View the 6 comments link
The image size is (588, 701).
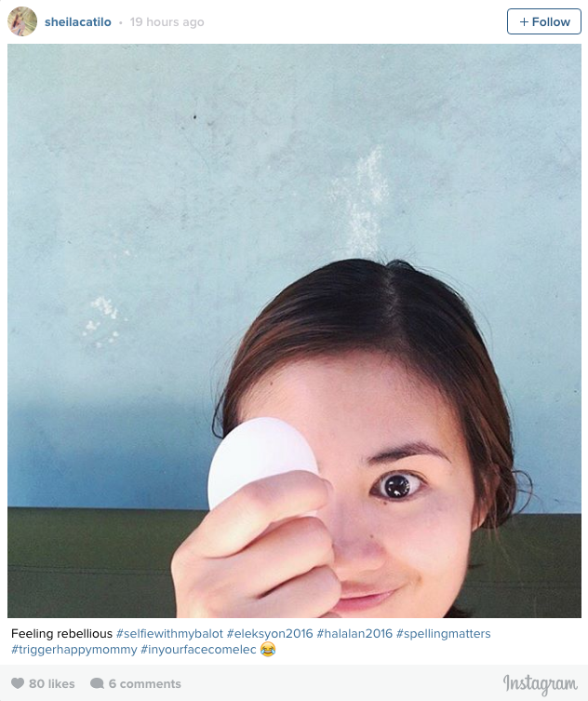(145, 683)
